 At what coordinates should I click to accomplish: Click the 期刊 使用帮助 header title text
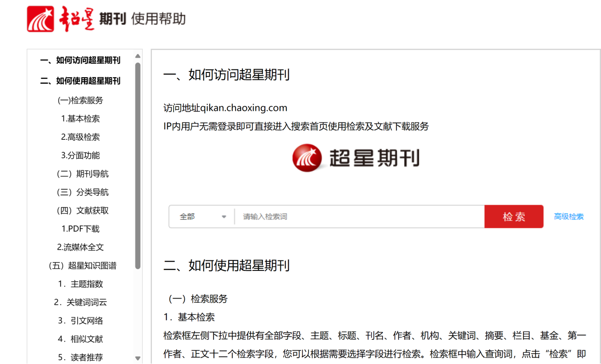click(x=142, y=19)
